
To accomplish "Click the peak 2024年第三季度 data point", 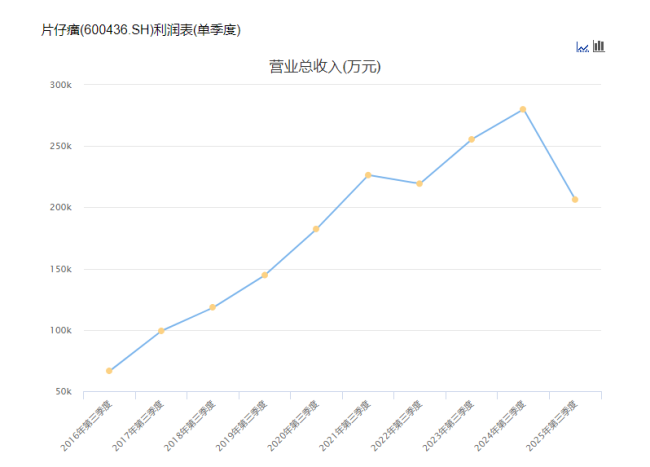I will click(523, 109).
